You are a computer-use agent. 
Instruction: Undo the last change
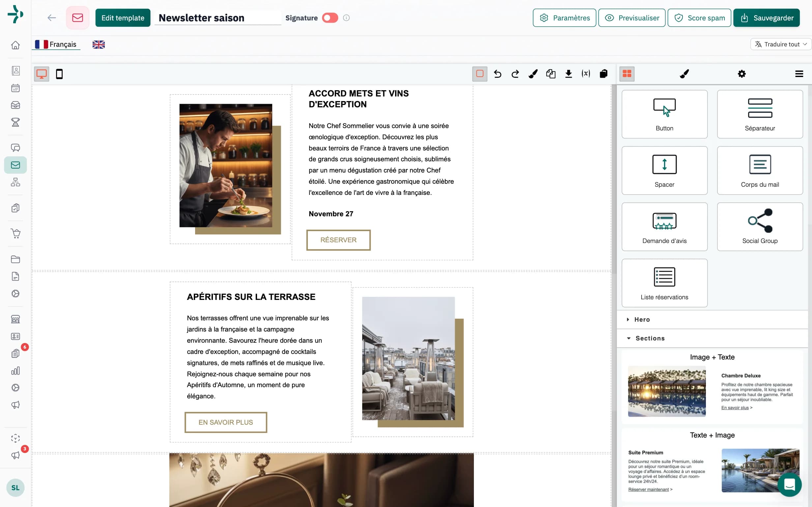(x=498, y=74)
